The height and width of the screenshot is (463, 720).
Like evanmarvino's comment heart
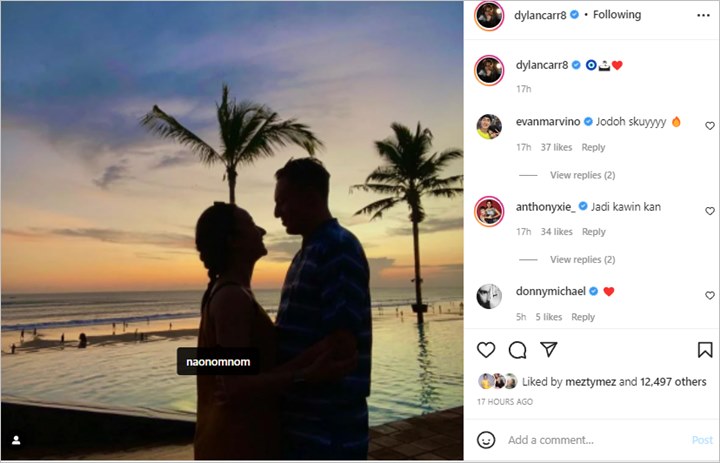[710, 125]
